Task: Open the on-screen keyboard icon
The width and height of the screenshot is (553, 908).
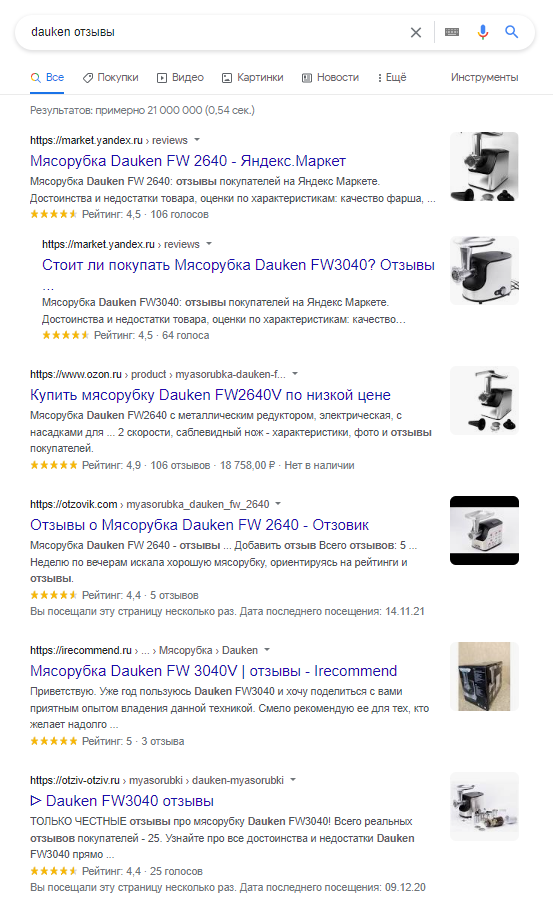Action: (452, 32)
